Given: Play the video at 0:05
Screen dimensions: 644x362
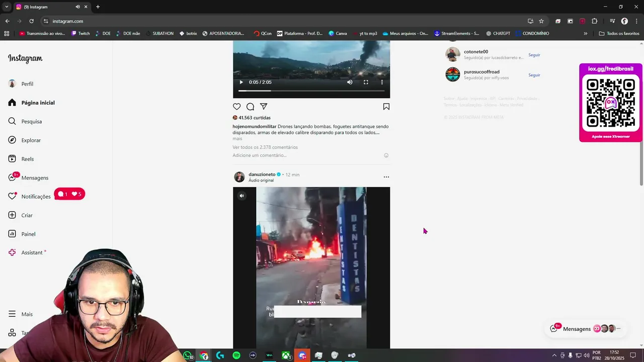Looking at the screenshot, I should pyautogui.click(x=241, y=82).
